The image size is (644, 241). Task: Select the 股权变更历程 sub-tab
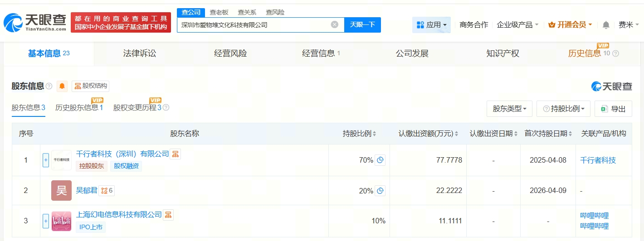[x=137, y=107]
